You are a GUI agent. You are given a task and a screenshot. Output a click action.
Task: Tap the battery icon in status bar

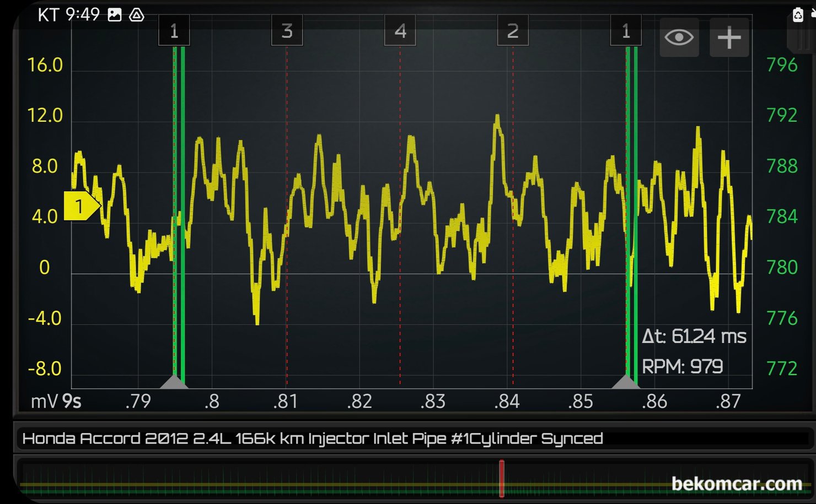click(x=798, y=15)
